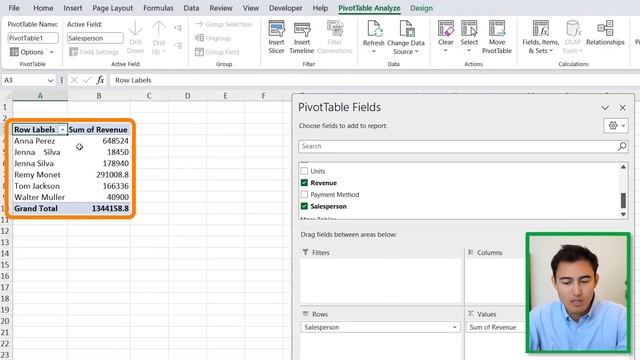Open the Developer tab
This screenshot has width=640, height=360.
285,8
